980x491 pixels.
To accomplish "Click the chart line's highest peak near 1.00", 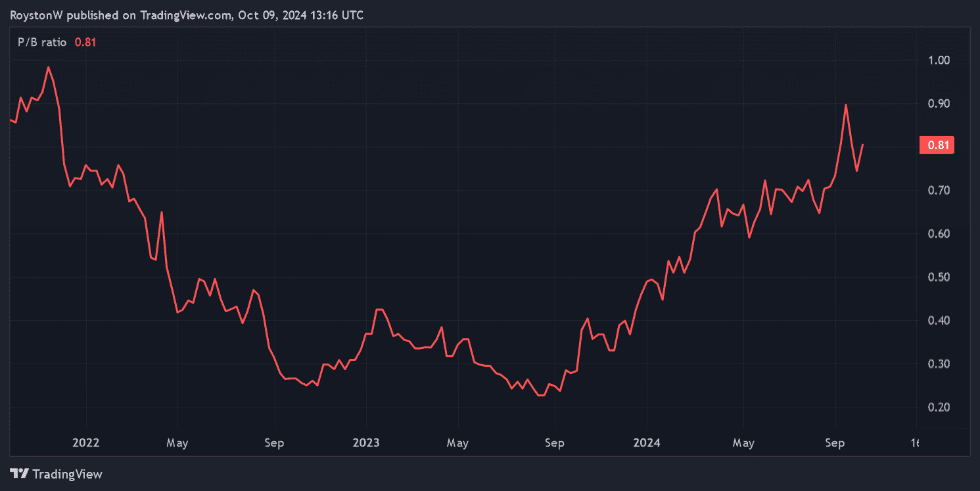I will (x=48, y=67).
